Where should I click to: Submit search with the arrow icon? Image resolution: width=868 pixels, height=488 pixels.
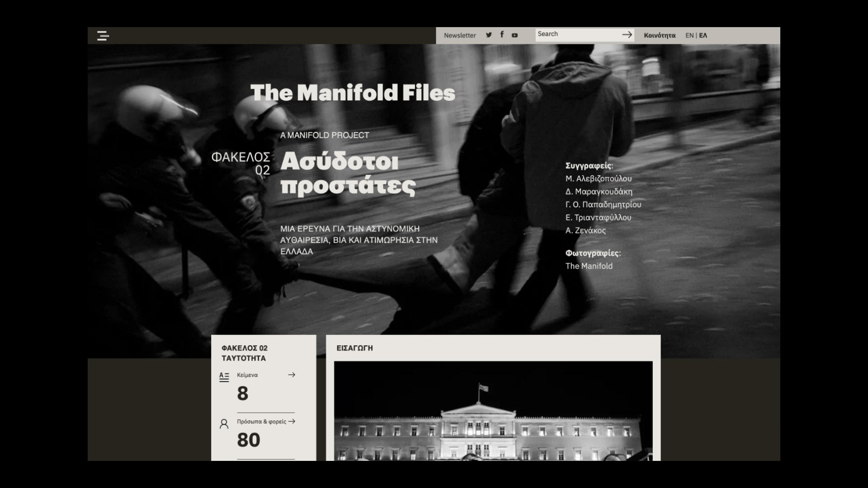click(627, 34)
